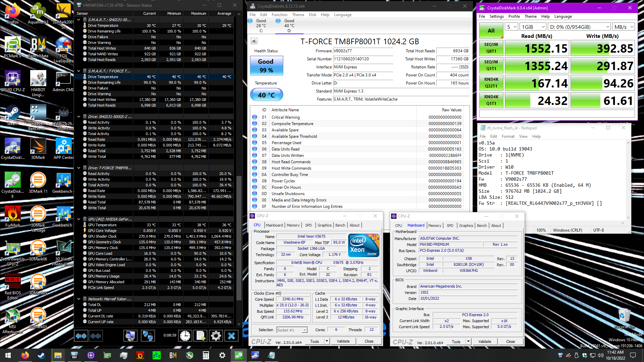Click Validate in left CPU-Z
The image size is (644, 362).
pos(343,342)
